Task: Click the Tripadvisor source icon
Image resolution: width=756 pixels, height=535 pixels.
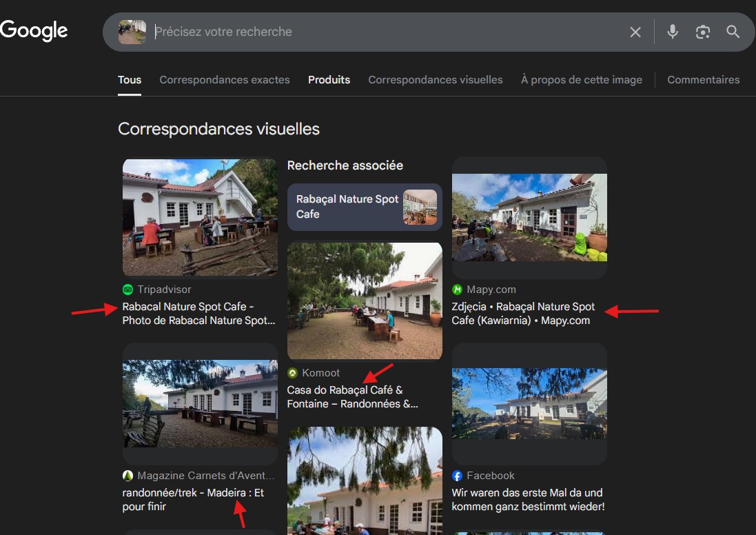Action: tap(127, 290)
